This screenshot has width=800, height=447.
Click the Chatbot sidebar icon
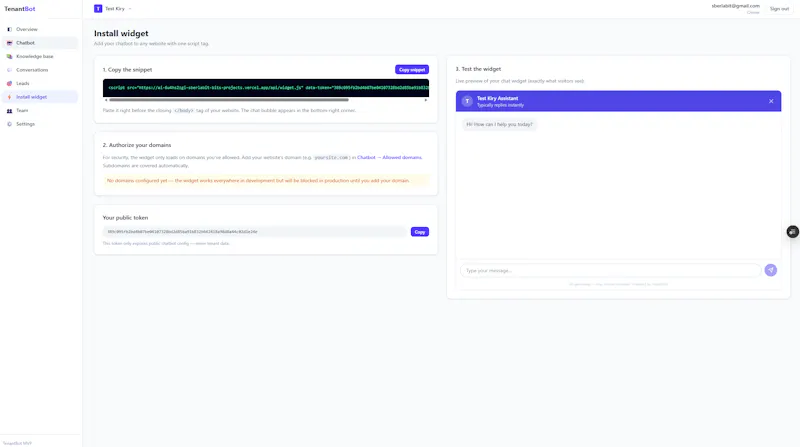pyautogui.click(x=9, y=43)
